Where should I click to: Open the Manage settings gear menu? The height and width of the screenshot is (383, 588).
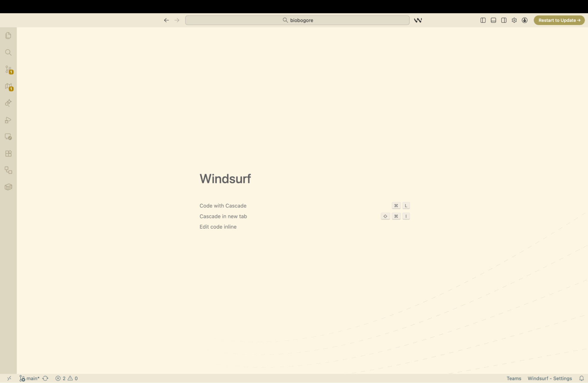(x=514, y=20)
